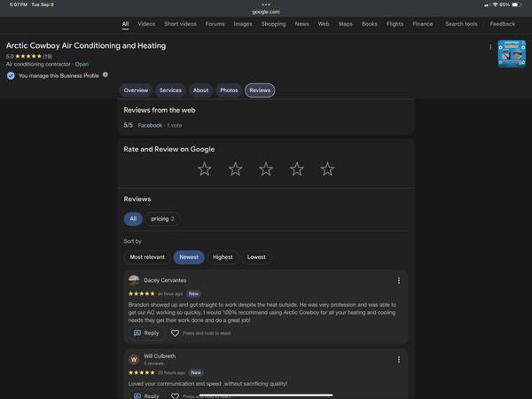Select the All search results tab
This screenshot has height=399, width=532.
pos(126,24)
